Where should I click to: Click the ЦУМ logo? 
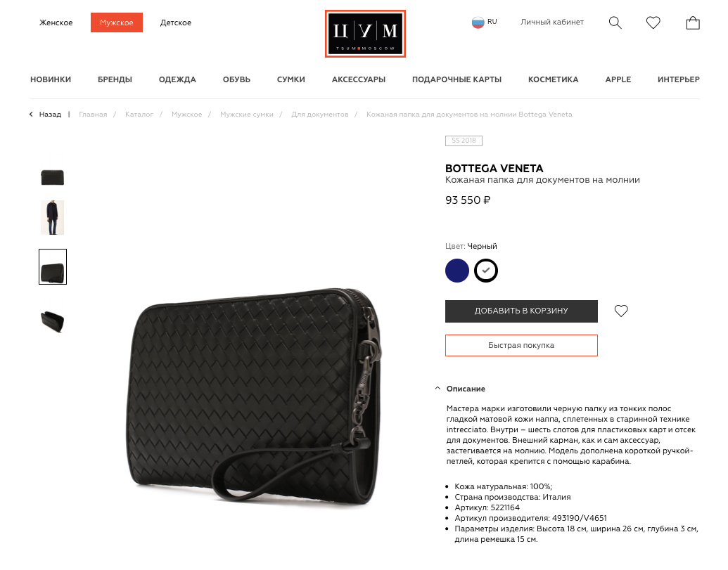point(365,34)
